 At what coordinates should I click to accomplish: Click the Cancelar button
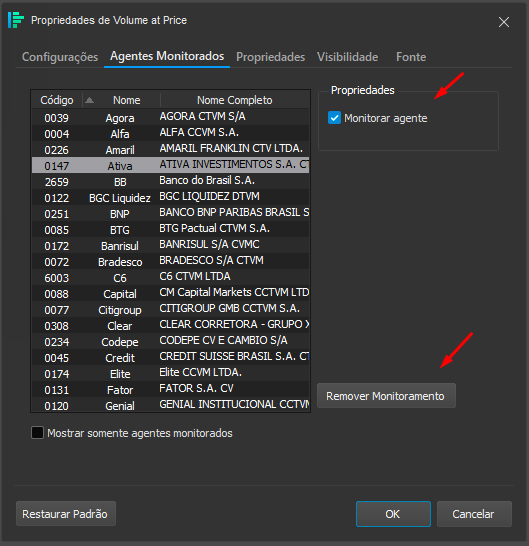tap(474, 514)
